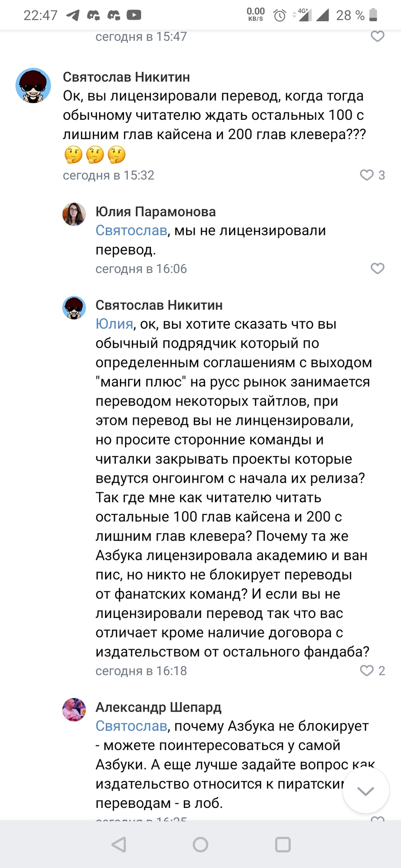Viewport: 401px width, 868px height.
Task: Tap the scroll-down chevron button
Action: coord(366,791)
